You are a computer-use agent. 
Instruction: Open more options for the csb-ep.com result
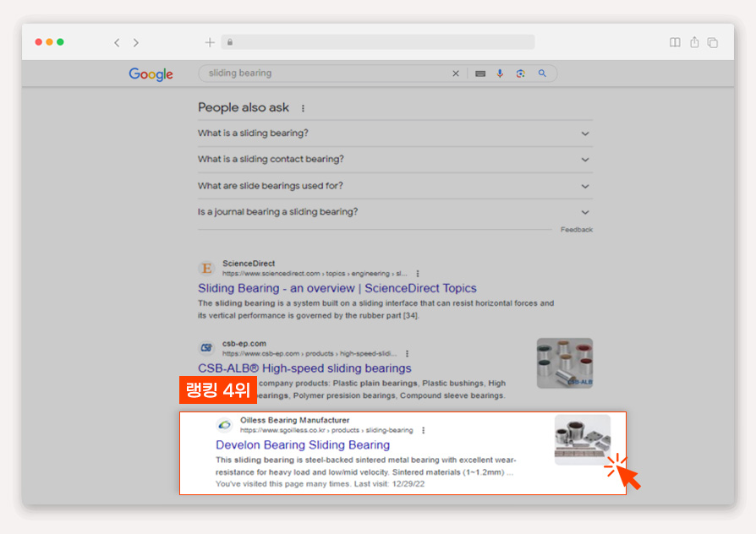pyautogui.click(x=408, y=354)
